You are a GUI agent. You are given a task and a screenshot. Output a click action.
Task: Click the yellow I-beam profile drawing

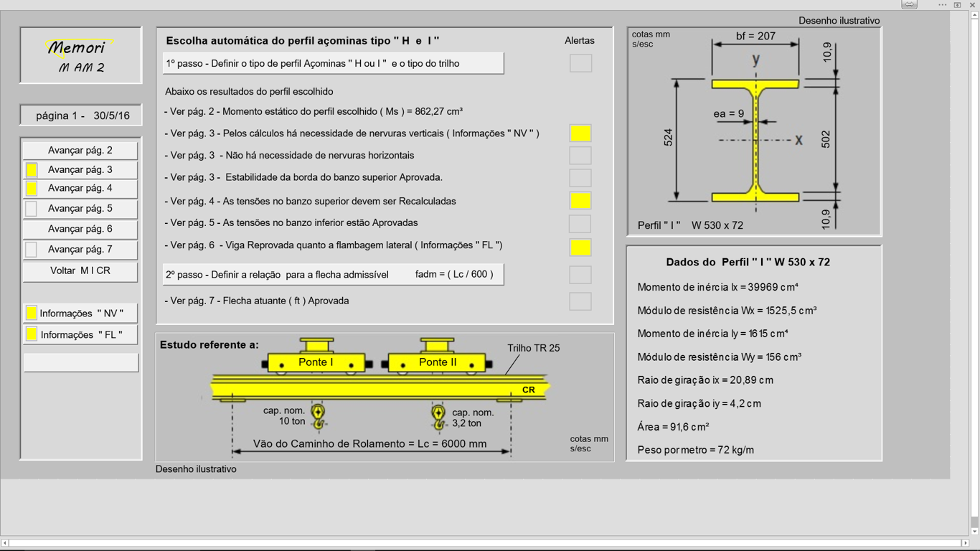tap(755, 141)
